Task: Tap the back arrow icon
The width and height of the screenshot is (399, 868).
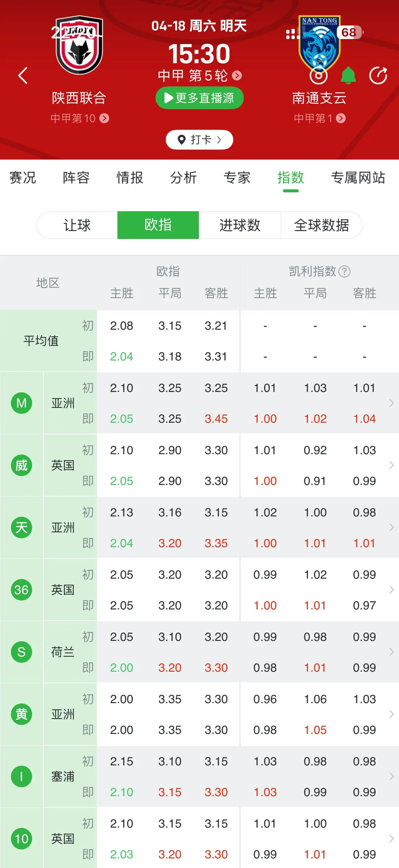Action: [23, 75]
